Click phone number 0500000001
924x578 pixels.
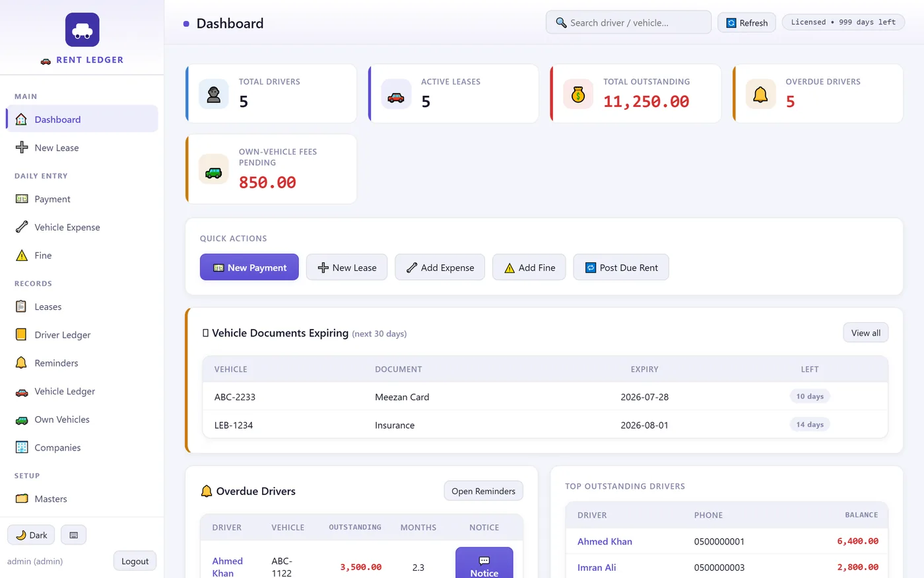pos(719,541)
